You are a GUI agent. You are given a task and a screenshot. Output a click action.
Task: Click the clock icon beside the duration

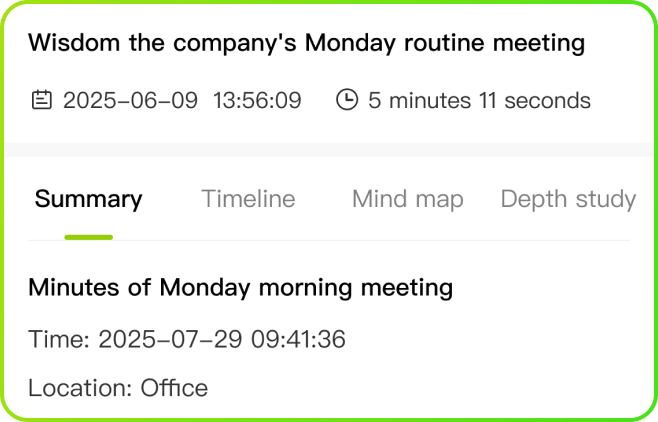click(347, 100)
